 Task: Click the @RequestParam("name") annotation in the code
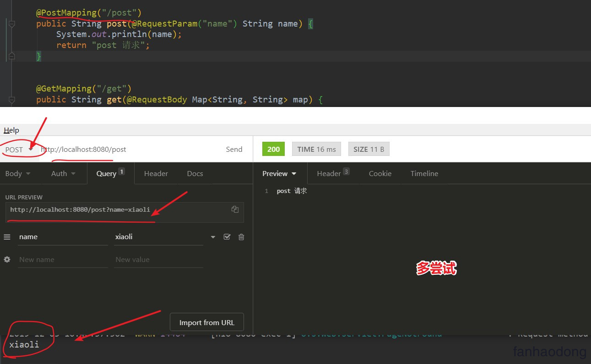pos(184,23)
